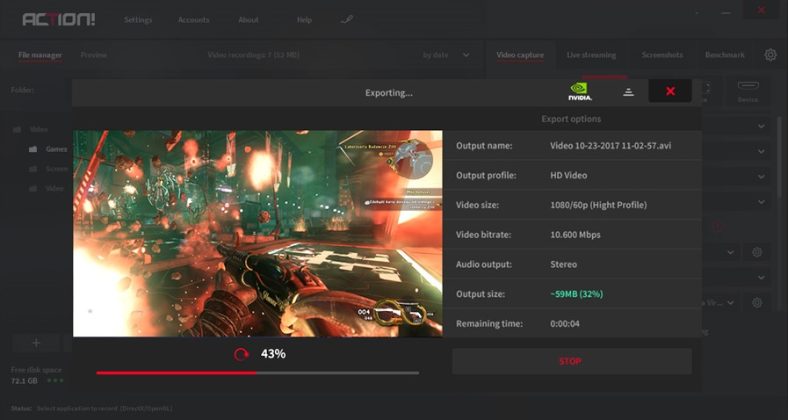Viewport: 788px width, 420px height.
Task: Click the 'Stereo' audio output value
Action: (563, 264)
